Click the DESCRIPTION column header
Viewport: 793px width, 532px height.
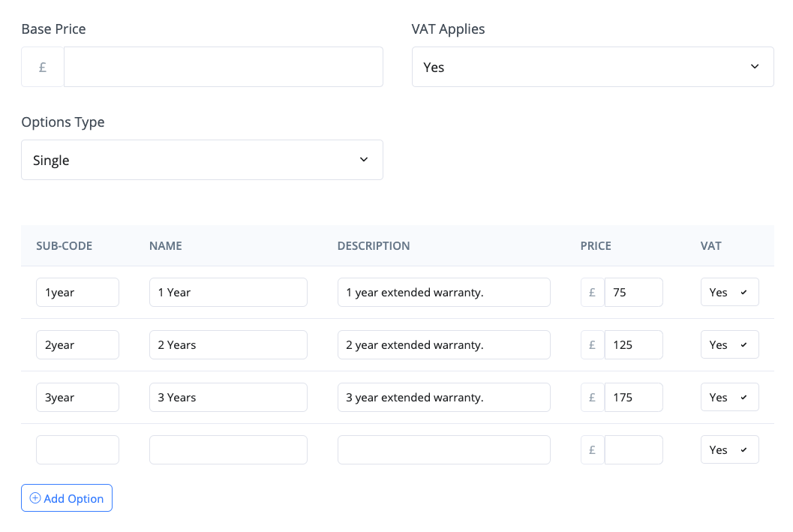pyautogui.click(x=374, y=246)
